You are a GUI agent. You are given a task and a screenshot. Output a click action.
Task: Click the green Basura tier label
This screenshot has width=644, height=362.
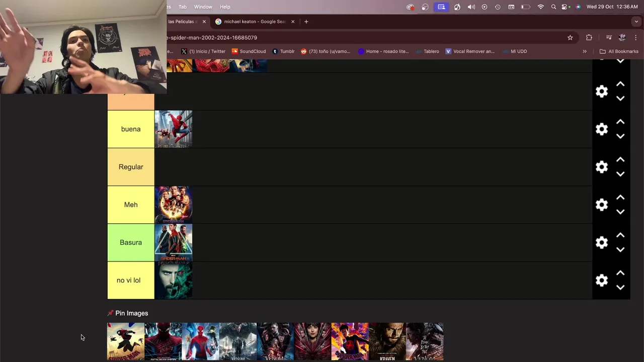[131, 242]
